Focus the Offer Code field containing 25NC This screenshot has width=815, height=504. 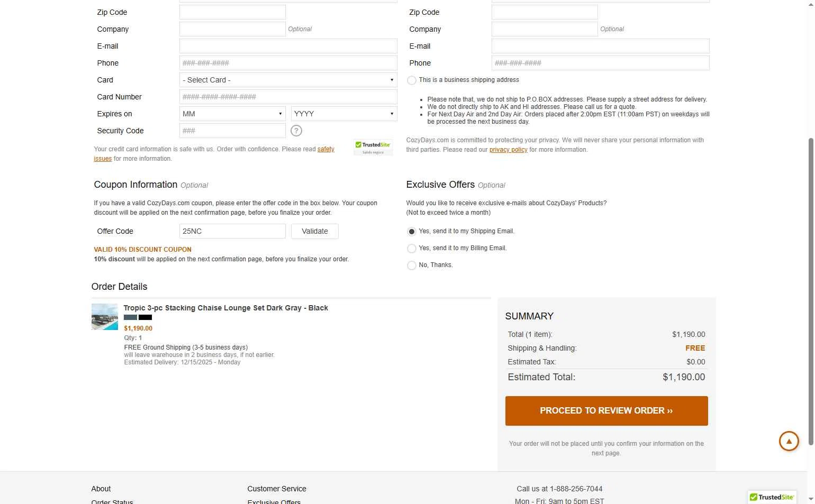(232, 231)
